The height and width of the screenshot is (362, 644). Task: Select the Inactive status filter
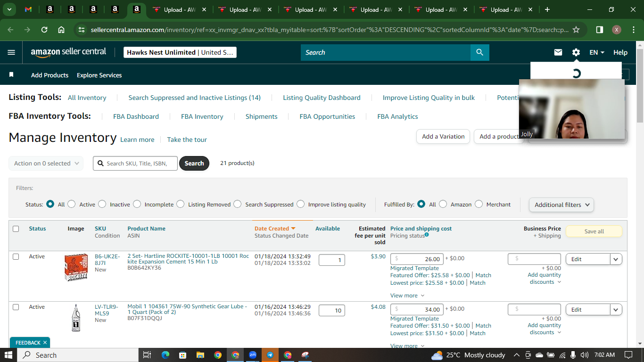102,204
